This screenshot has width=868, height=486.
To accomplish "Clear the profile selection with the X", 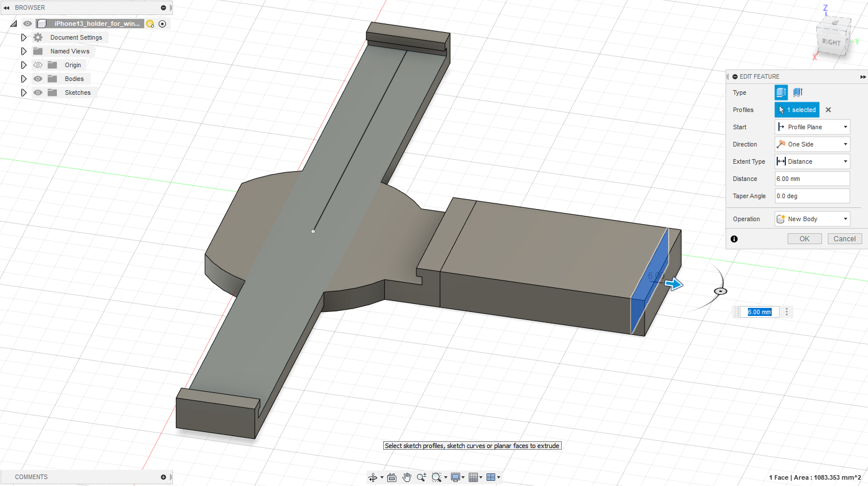I will click(x=828, y=110).
